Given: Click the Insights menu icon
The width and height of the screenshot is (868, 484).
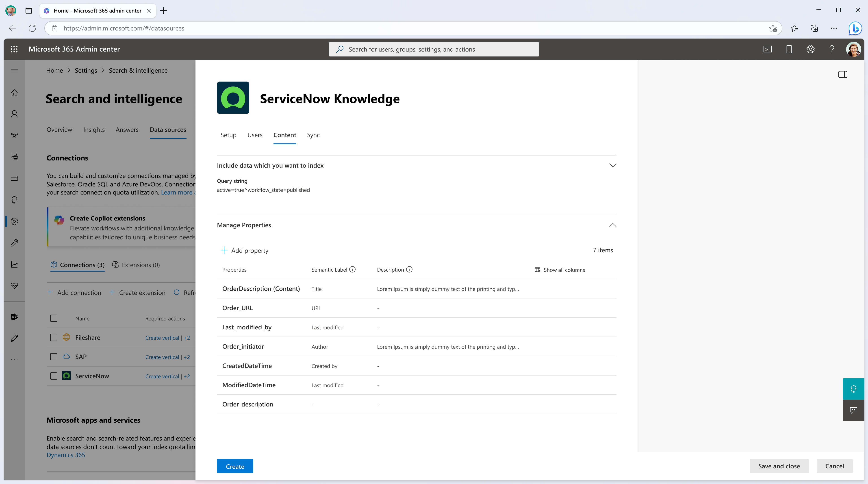Looking at the screenshot, I should (94, 129).
